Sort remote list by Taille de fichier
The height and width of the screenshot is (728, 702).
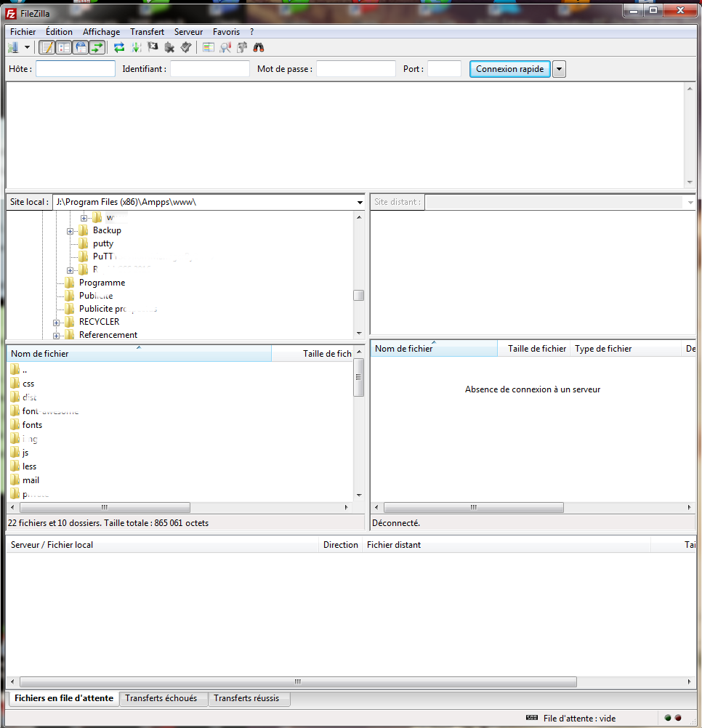pyautogui.click(x=534, y=348)
